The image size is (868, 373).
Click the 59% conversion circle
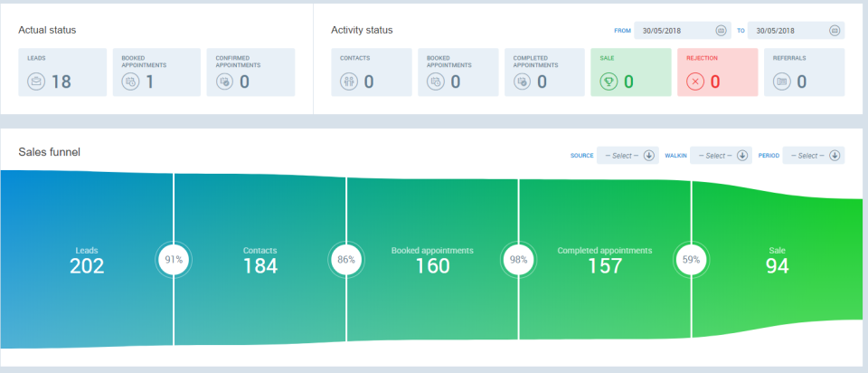(x=692, y=259)
